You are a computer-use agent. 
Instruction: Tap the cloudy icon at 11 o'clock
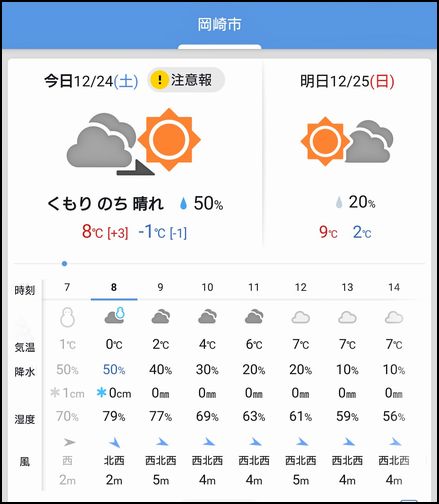[254, 316]
